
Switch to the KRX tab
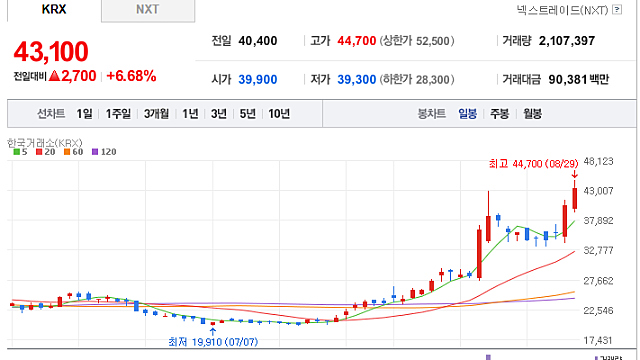tap(54, 10)
